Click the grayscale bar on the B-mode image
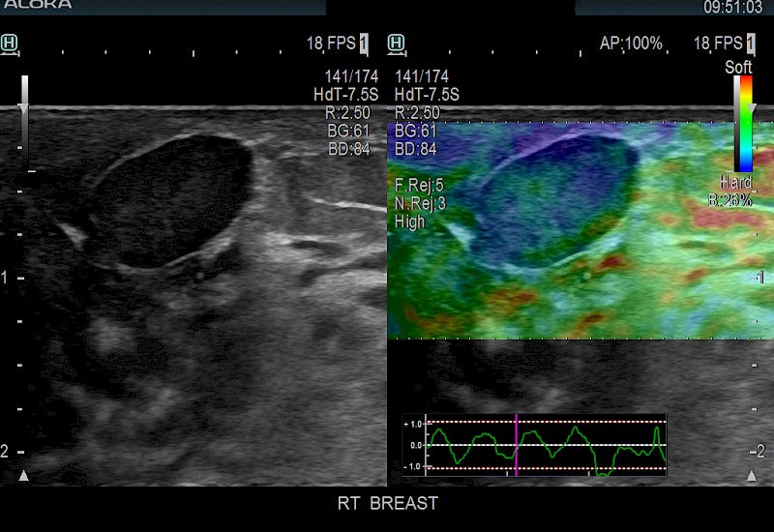774x532 pixels. pyautogui.click(x=25, y=124)
